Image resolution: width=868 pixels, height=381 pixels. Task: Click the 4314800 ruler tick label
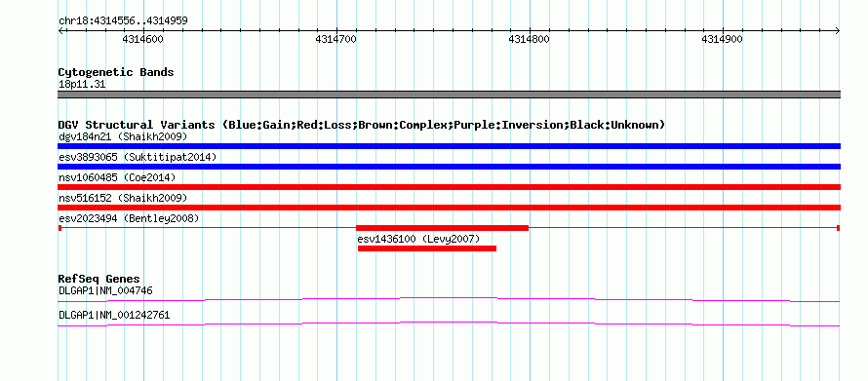coord(530,39)
